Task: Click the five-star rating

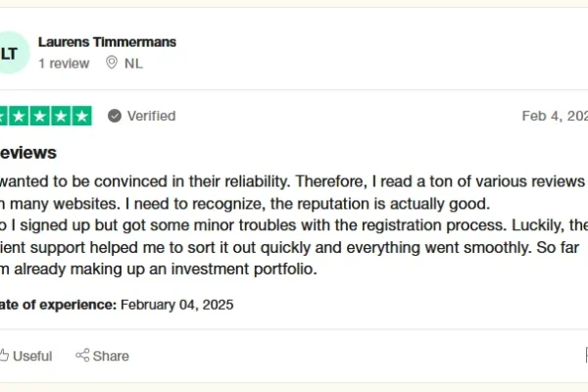Action: [44, 116]
